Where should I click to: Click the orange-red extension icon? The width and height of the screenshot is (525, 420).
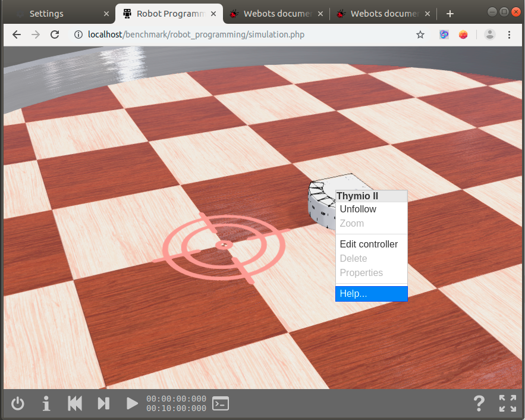(463, 35)
